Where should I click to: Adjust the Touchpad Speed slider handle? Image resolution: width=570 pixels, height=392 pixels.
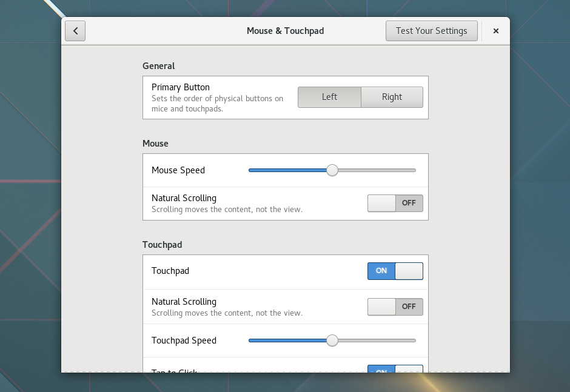pyautogui.click(x=332, y=341)
